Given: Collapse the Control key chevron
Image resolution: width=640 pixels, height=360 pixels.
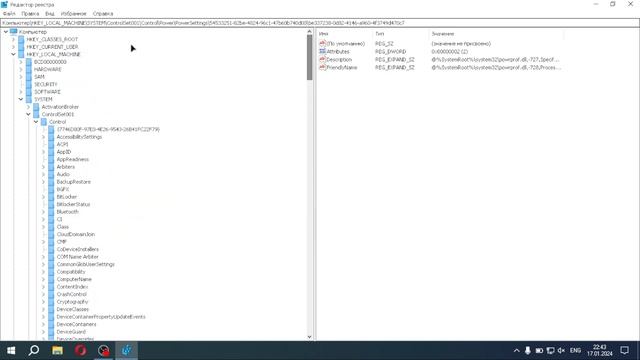Looking at the screenshot, I should point(36,122).
